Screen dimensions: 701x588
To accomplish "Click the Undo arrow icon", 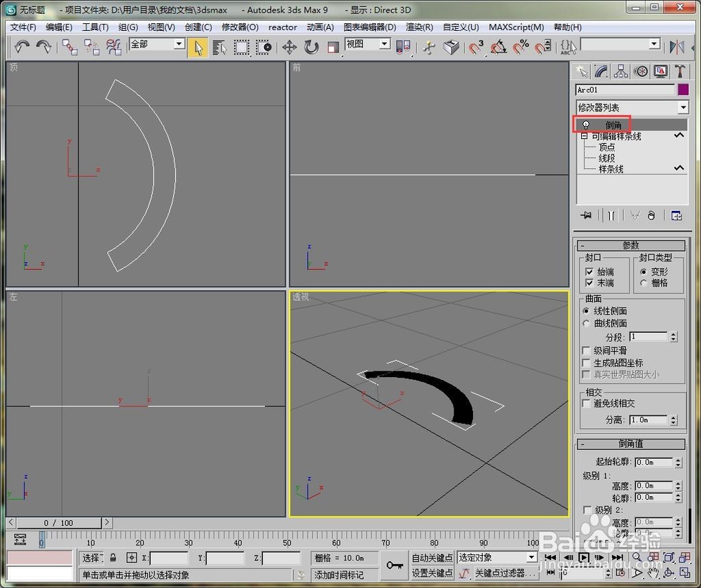I will (x=22, y=47).
